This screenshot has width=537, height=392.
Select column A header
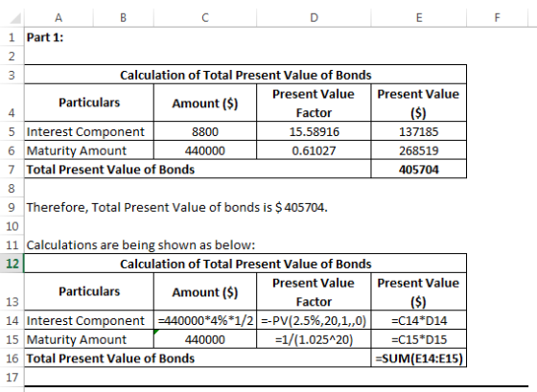pyautogui.click(x=58, y=17)
